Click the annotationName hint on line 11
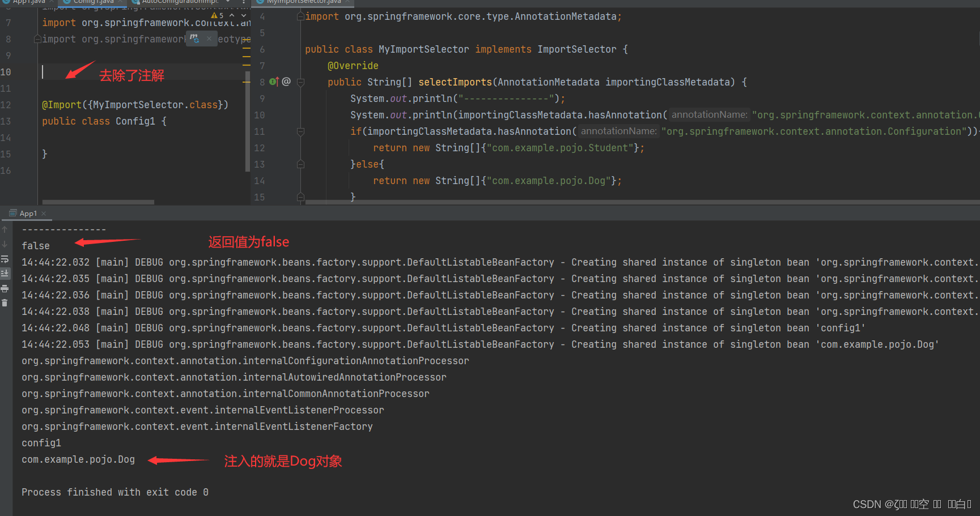 point(618,131)
